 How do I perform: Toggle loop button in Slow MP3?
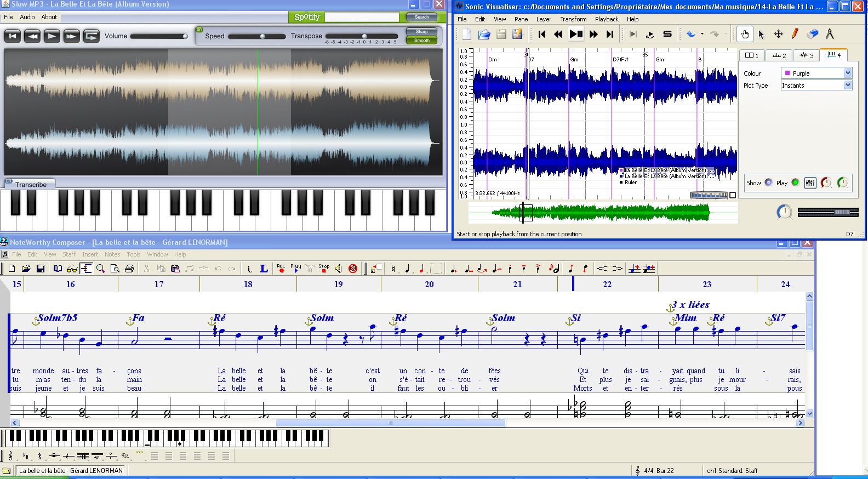click(x=91, y=36)
